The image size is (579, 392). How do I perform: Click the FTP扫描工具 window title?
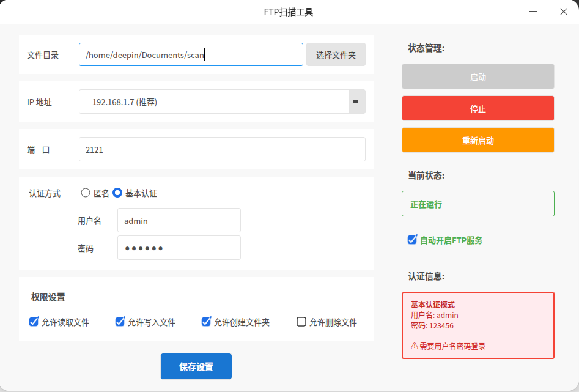tap(289, 12)
